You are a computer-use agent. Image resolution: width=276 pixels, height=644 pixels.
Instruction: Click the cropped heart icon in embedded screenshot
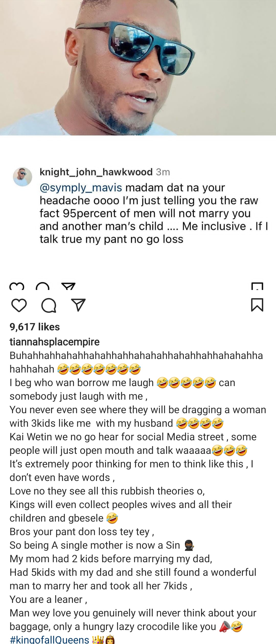pyautogui.click(x=17, y=286)
